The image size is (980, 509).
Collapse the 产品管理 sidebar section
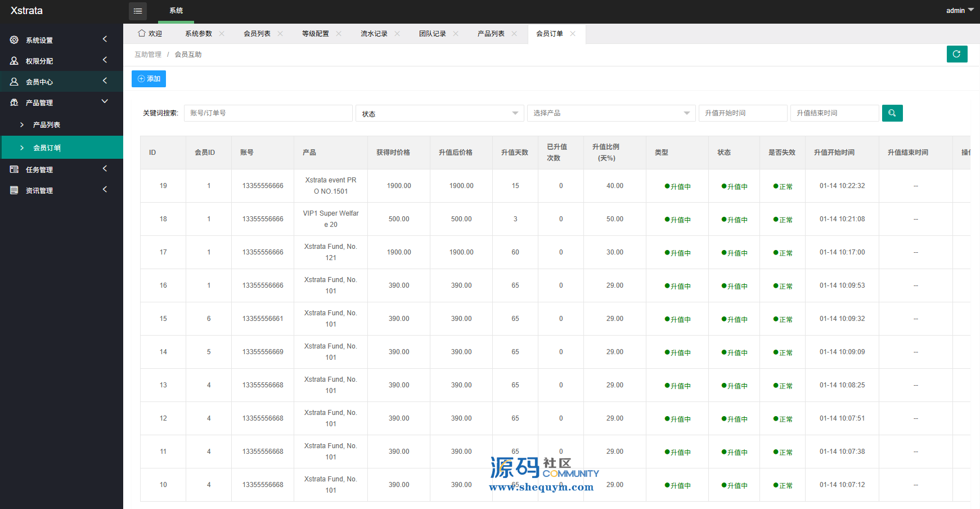(x=105, y=102)
